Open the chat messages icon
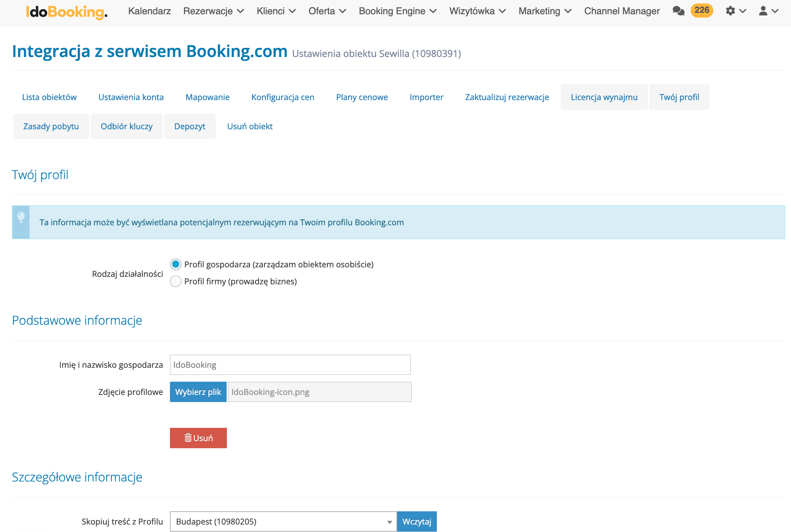The width and height of the screenshot is (791, 532). [x=678, y=11]
